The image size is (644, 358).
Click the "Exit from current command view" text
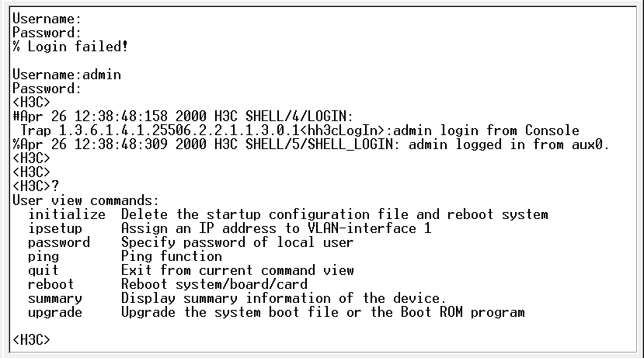coord(238,270)
